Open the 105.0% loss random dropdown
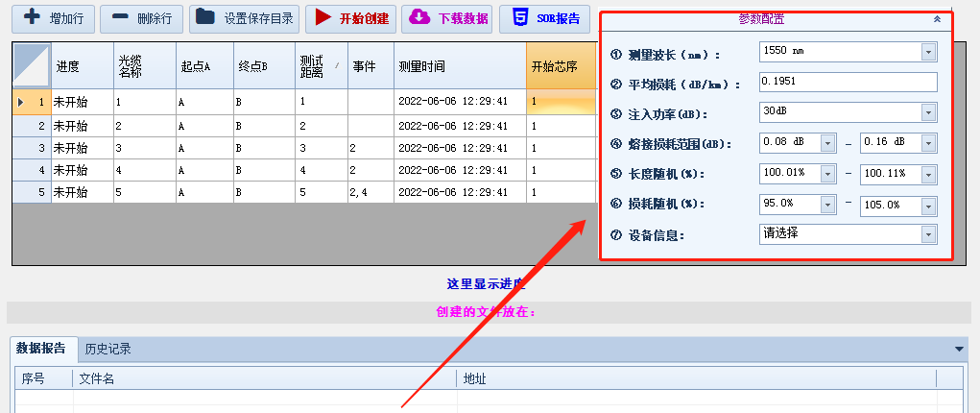The image size is (980, 413). pos(928,205)
